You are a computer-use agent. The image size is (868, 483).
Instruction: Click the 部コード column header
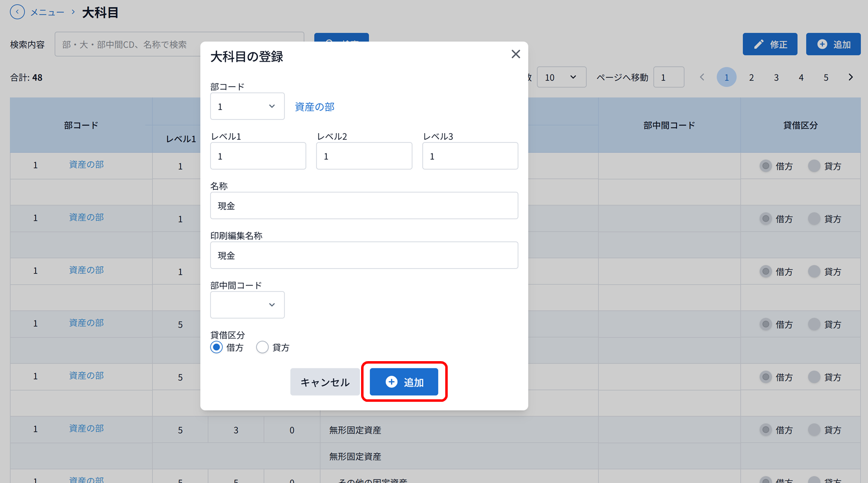pyautogui.click(x=81, y=125)
